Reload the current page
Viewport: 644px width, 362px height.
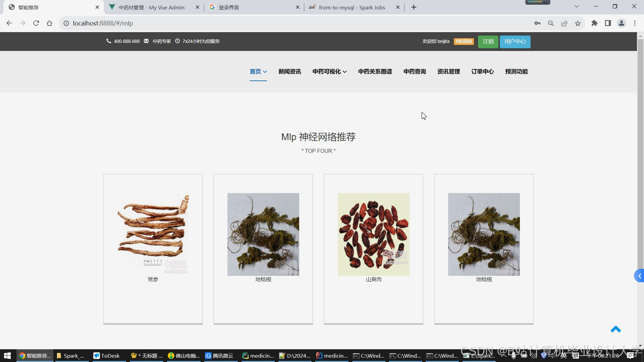pos(36,23)
